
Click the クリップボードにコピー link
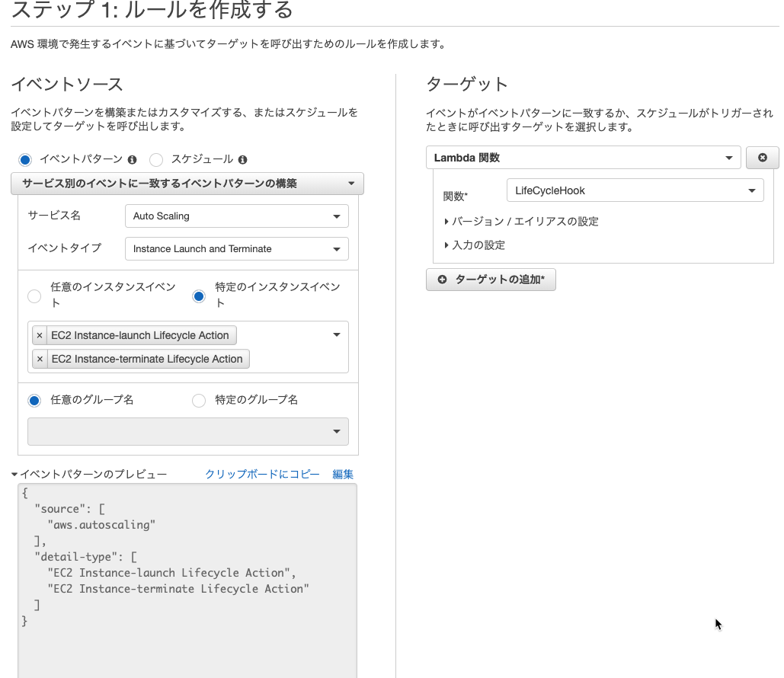262,474
